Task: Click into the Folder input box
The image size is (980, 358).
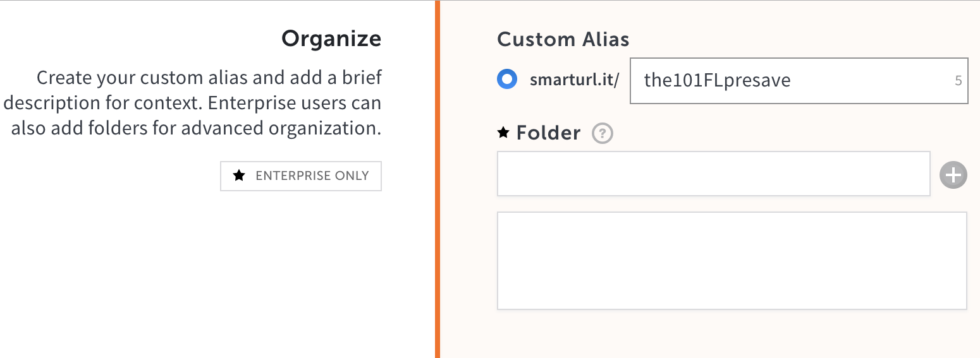Action: click(713, 174)
